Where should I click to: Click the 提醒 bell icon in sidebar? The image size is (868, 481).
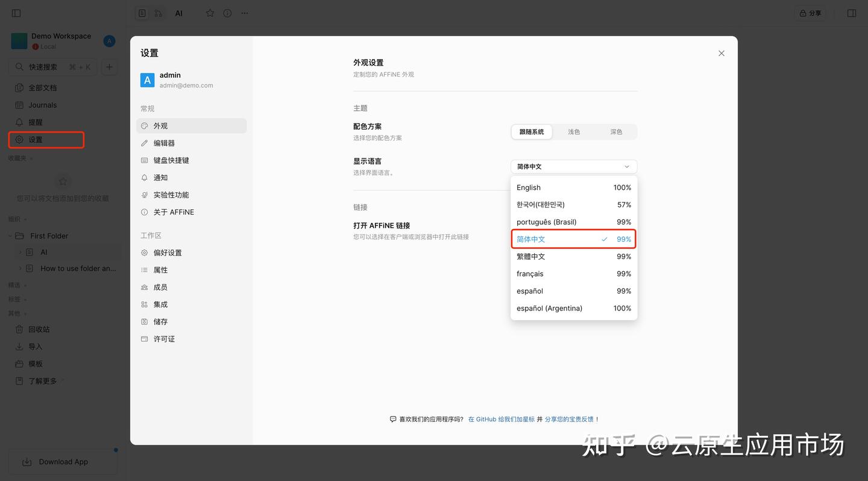[19, 122]
